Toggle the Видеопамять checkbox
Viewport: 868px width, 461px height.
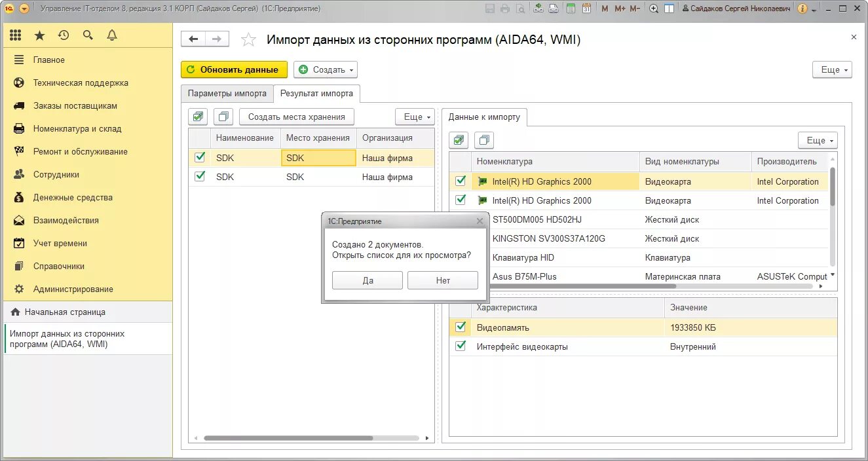(x=461, y=327)
